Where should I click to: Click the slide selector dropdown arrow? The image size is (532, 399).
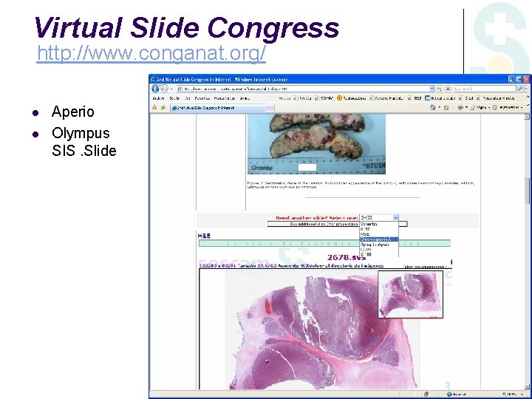[x=395, y=218]
